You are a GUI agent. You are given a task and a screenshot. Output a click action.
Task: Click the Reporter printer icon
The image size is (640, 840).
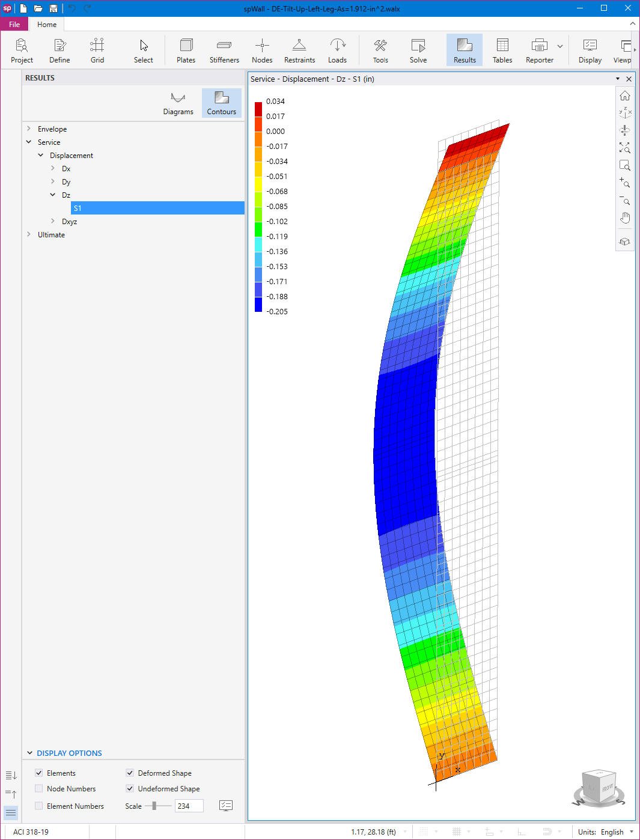[540, 46]
